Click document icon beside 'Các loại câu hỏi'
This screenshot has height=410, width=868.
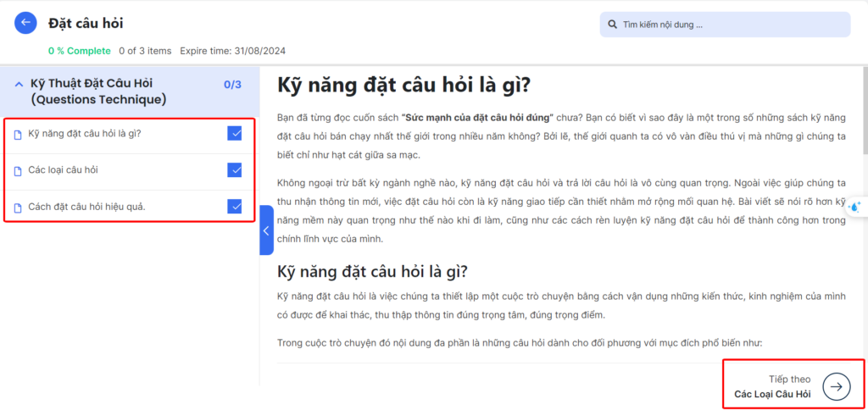point(17,171)
